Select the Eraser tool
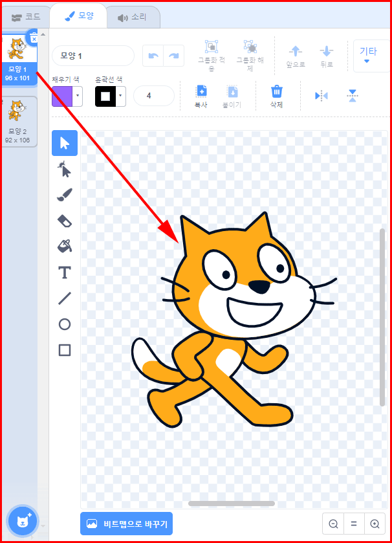 (65, 221)
